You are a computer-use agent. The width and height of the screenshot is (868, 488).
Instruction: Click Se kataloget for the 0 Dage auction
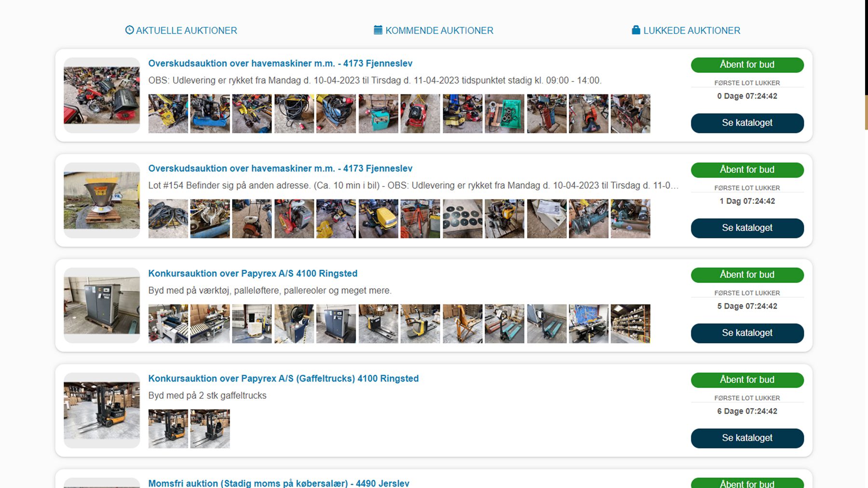click(747, 123)
